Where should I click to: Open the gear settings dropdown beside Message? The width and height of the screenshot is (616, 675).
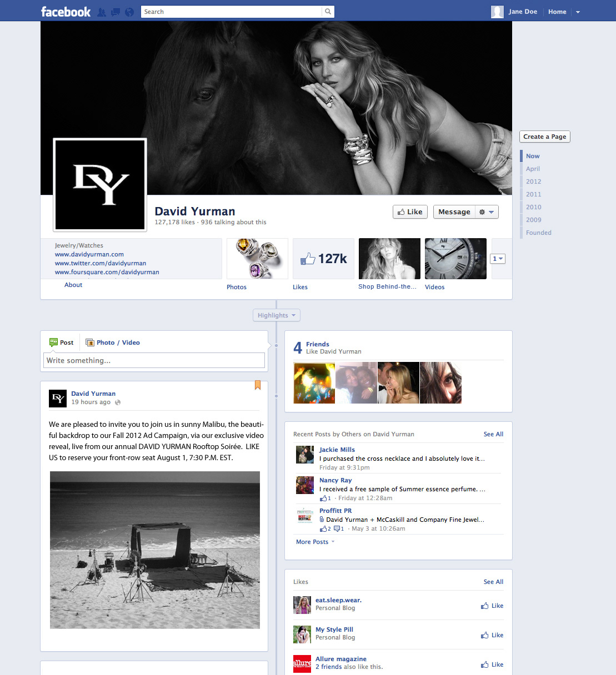(x=487, y=211)
